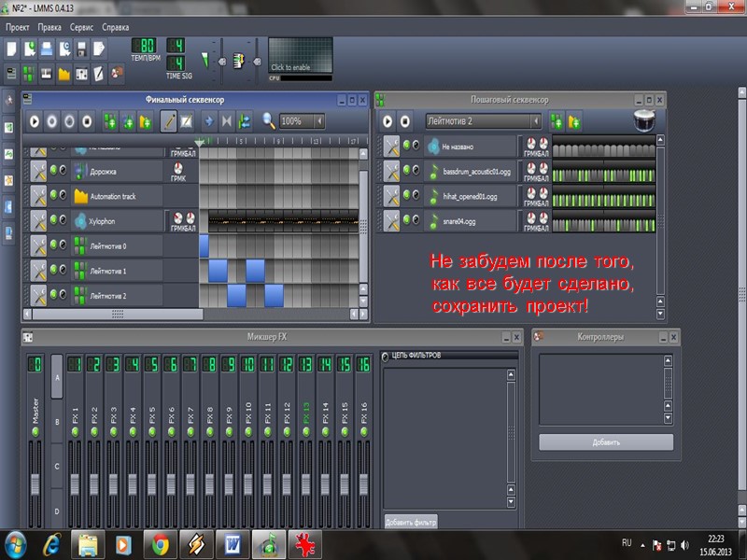The height and width of the screenshot is (560, 747).
Task: Add beat/bassline in Пошаговый секвенсор toolbar
Action: pos(557,122)
